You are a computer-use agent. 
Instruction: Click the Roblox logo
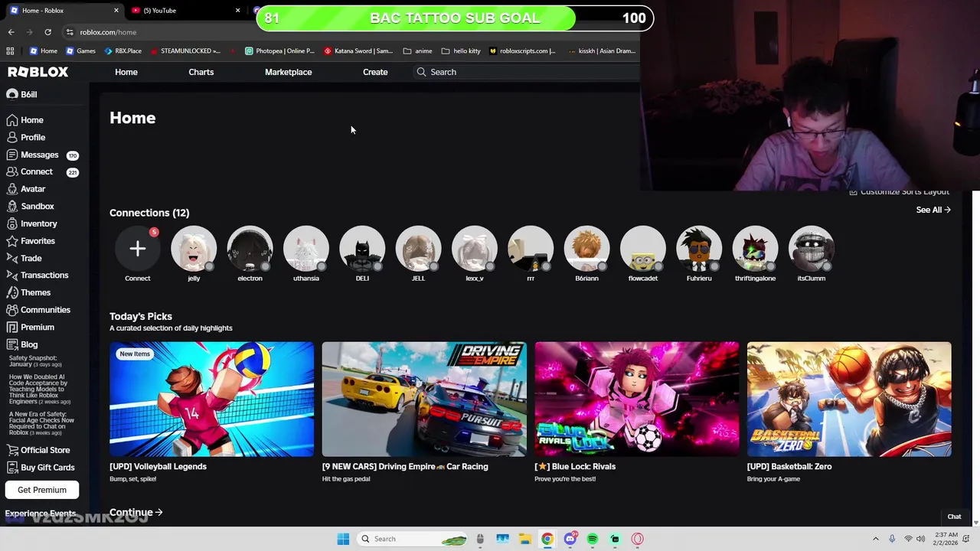[38, 72]
